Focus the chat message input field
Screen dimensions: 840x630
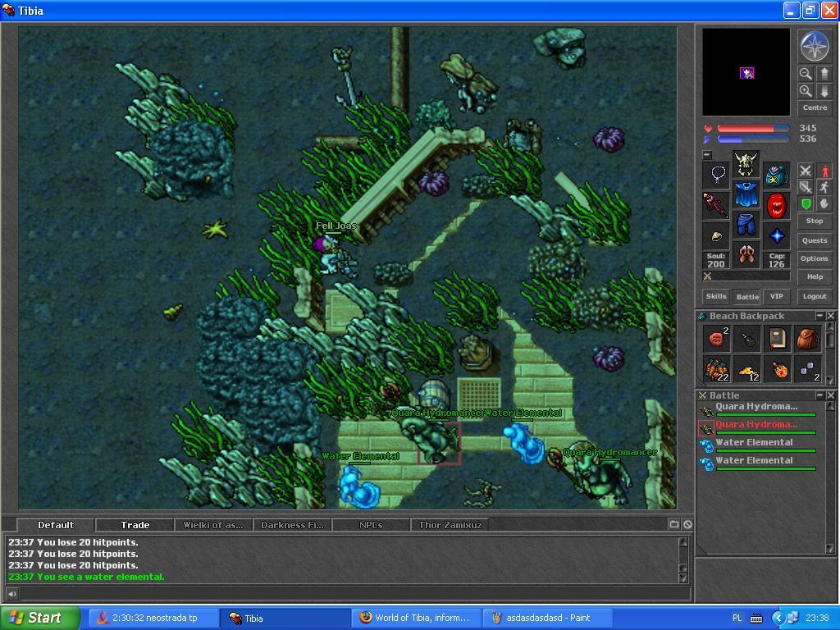(x=354, y=594)
